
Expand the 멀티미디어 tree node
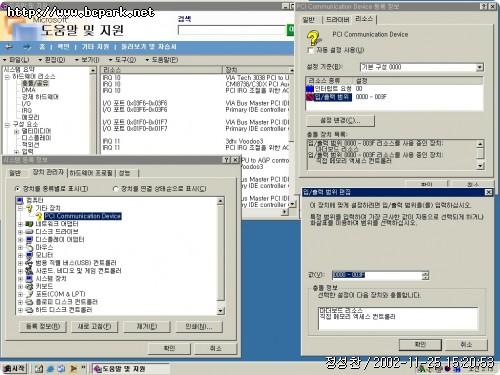tap(16, 132)
